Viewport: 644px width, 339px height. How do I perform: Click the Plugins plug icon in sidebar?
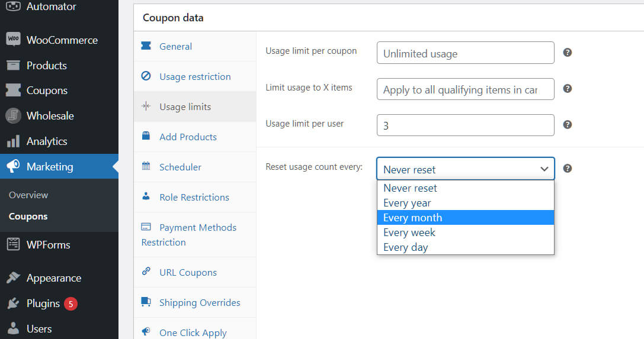click(13, 304)
